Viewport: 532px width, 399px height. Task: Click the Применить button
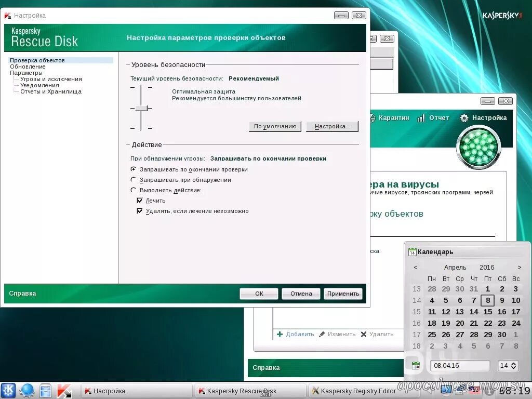coord(343,294)
